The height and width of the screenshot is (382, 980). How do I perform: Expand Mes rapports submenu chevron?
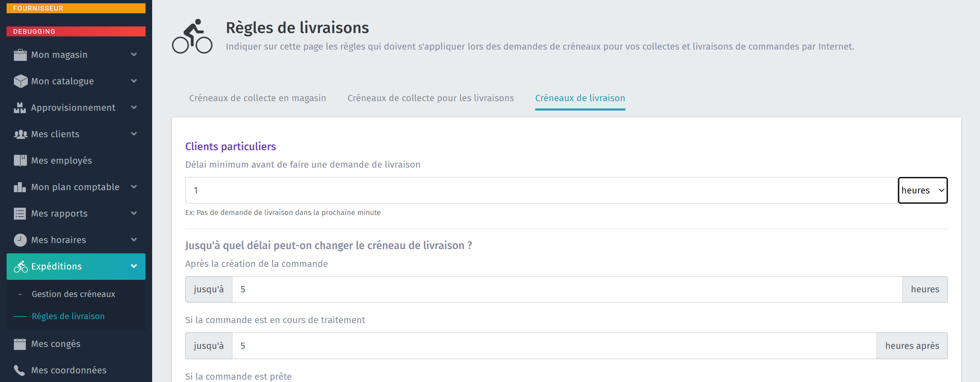pyautogui.click(x=134, y=213)
